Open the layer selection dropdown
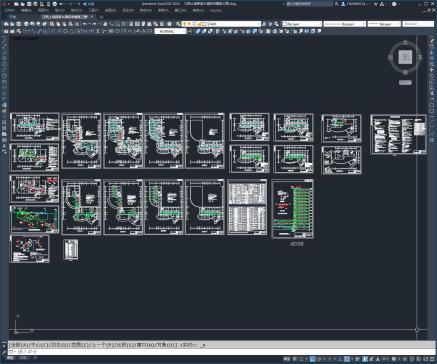The width and height of the screenshot is (437, 364). (x=222, y=24)
